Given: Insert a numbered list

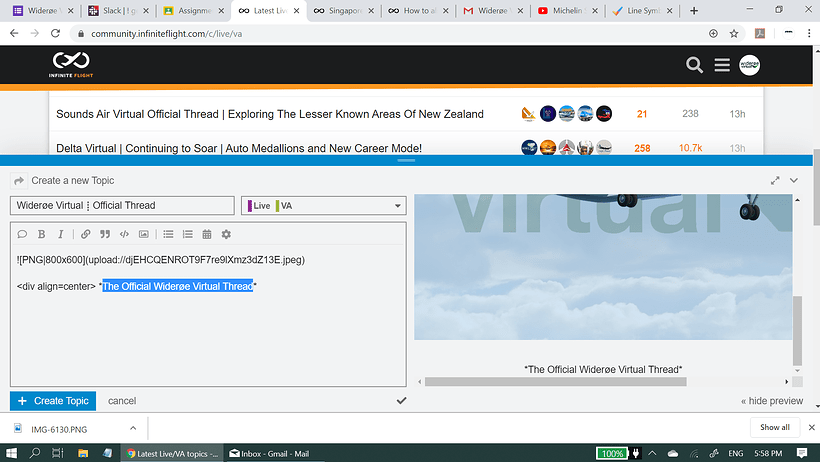Looking at the screenshot, I should (187, 234).
